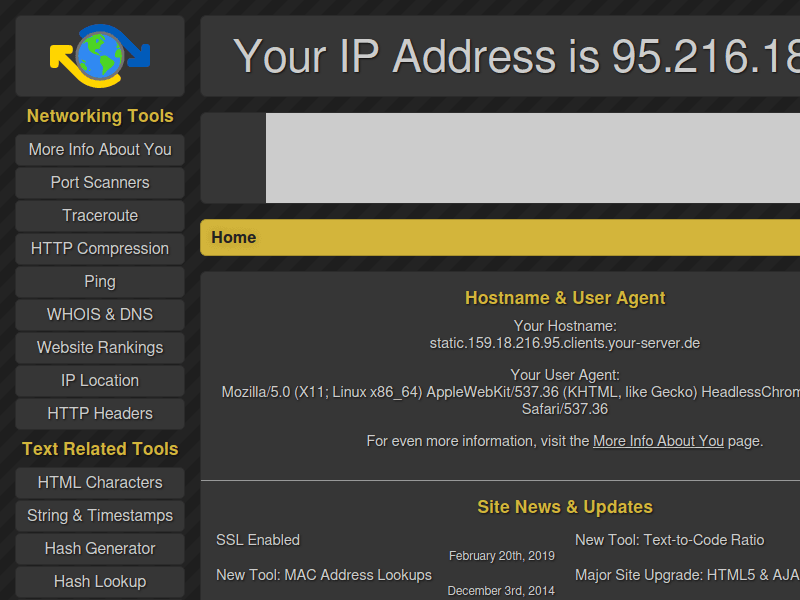Launch the Hash Generator
The height and width of the screenshot is (600, 800).
click(100, 549)
